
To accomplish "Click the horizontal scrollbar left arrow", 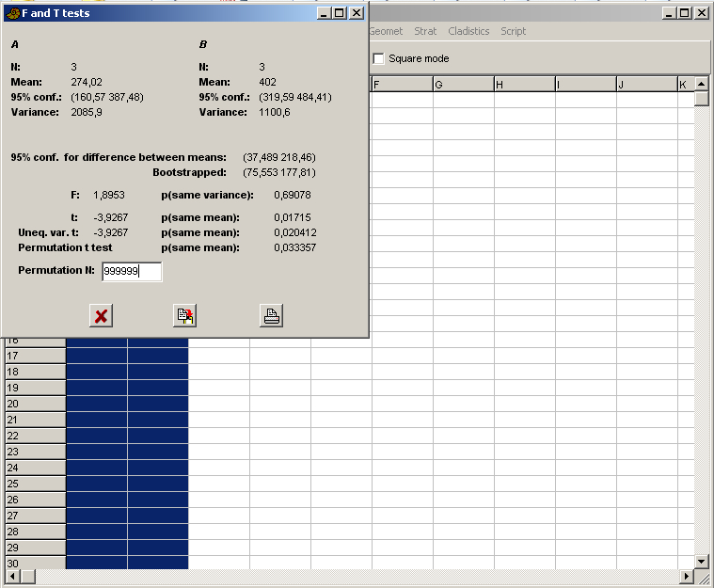I will pos(13,576).
